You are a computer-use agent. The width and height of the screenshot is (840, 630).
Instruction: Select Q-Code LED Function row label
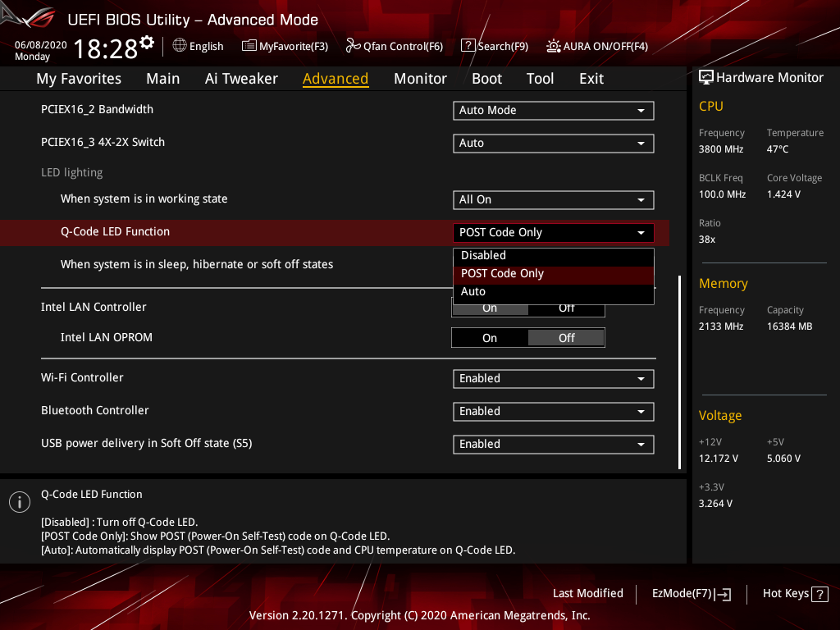(115, 232)
